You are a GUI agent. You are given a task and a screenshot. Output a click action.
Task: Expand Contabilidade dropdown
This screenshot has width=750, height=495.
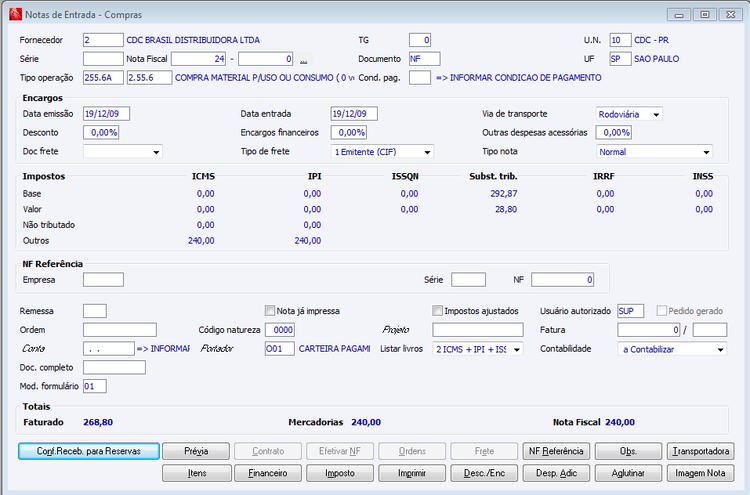coord(720,349)
